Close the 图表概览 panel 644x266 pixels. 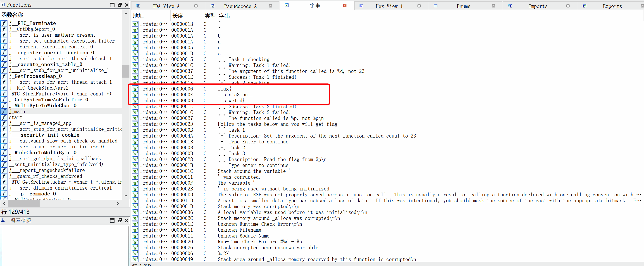[127, 220]
